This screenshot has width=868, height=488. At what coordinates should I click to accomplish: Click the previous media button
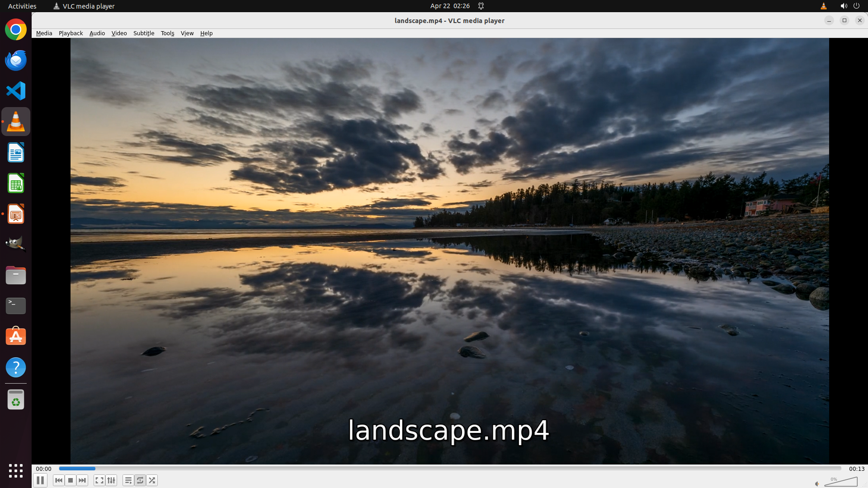(59, 480)
